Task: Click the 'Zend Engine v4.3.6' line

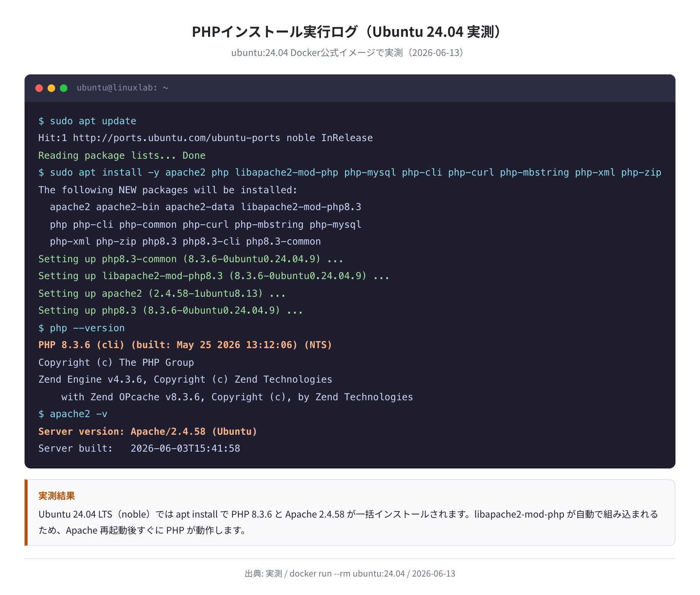Action: 185,380
